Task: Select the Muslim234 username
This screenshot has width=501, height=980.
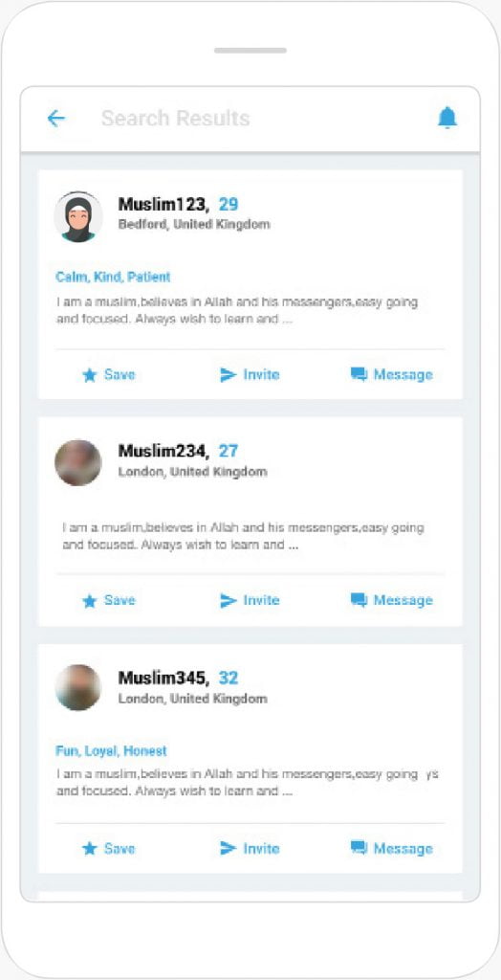Action: click(x=163, y=451)
